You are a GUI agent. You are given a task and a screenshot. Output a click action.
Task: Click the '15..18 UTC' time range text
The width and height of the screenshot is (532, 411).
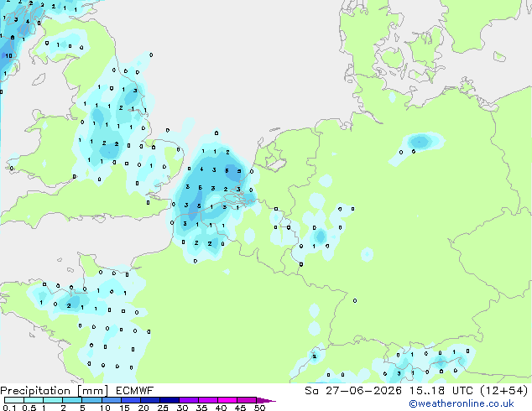(441, 391)
